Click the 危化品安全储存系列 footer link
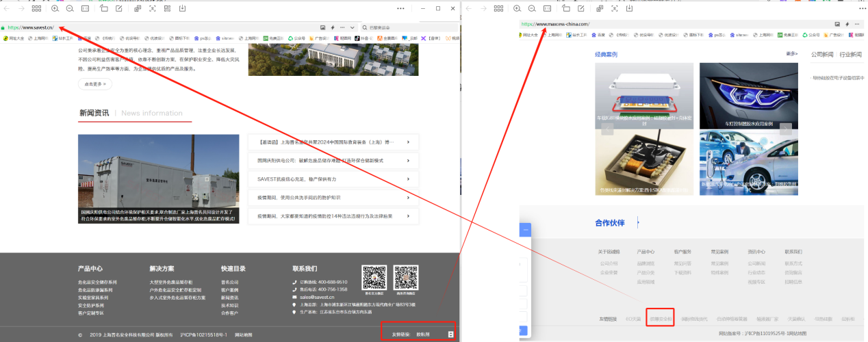 click(x=97, y=282)
